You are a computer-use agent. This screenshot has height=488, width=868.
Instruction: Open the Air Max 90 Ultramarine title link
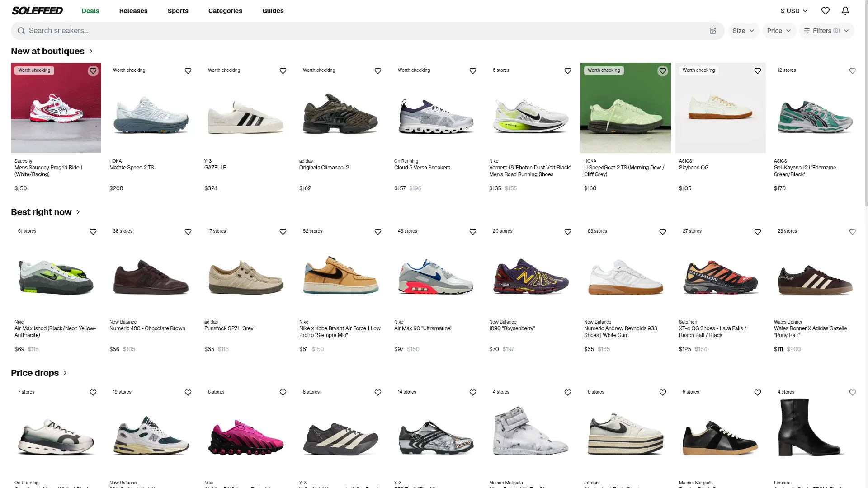(423, 328)
